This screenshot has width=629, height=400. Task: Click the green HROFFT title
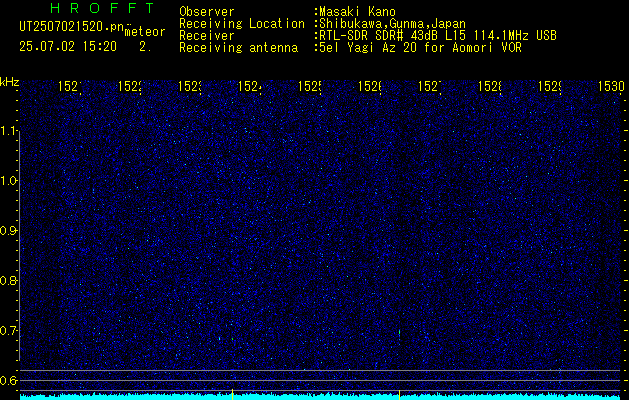click(102, 8)
